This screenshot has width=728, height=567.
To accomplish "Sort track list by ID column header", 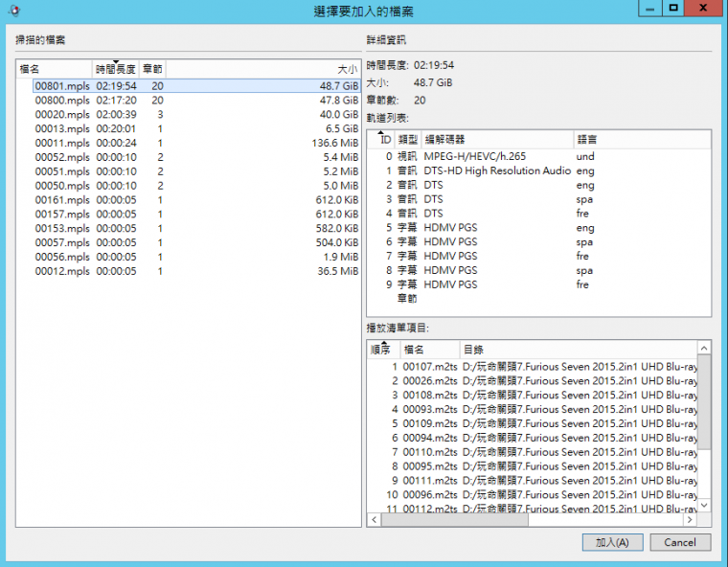I will [x=381, y=139].
